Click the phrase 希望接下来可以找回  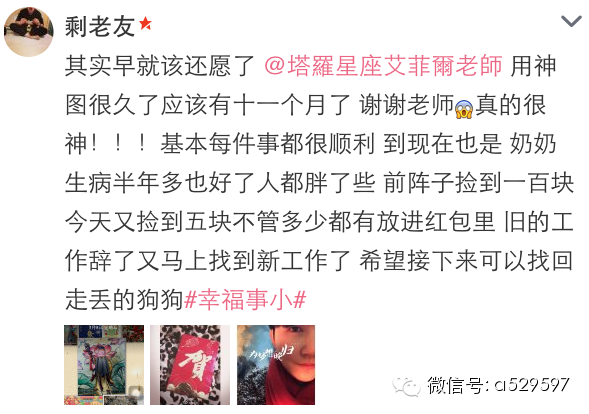coord(466,261)
